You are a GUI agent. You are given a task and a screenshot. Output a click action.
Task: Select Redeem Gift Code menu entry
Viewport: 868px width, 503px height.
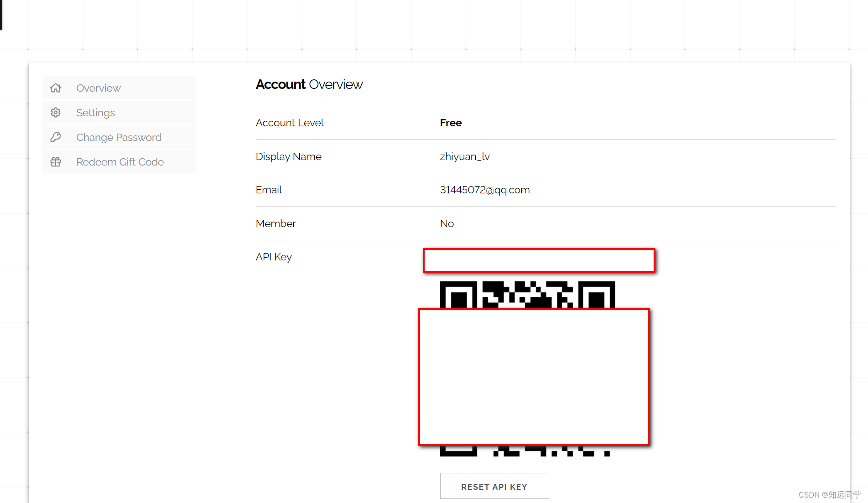click(x=119, y=162)
